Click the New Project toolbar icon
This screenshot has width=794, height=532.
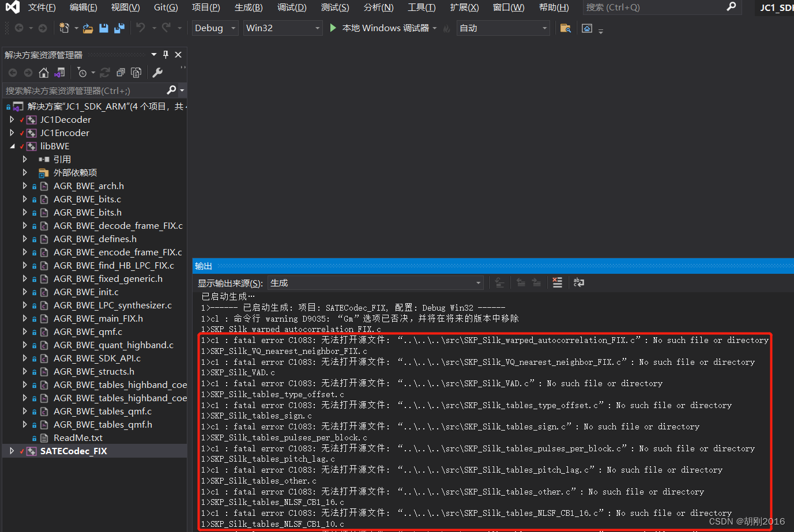(64, 28)
